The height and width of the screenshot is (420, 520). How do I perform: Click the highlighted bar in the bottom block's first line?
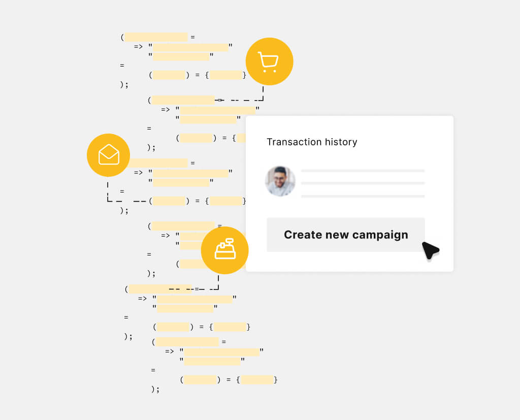[187, 342]
